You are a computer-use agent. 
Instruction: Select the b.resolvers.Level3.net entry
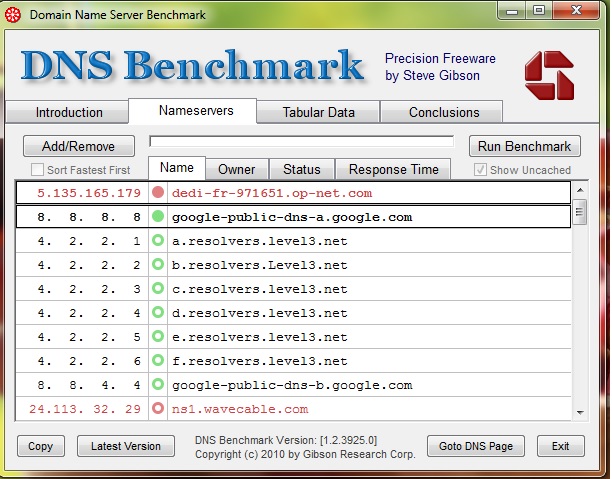(293, 265)
